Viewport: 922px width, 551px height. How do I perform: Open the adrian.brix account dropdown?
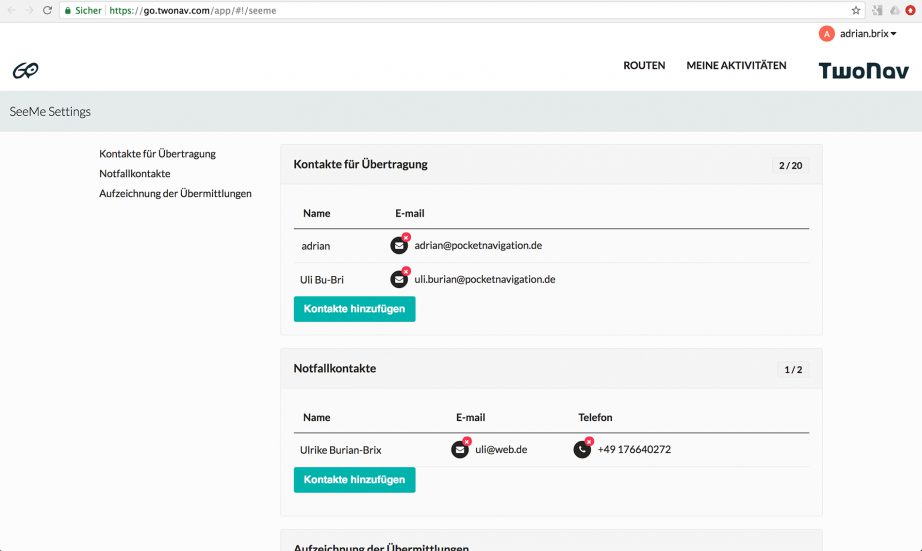(x=867, y=34)
